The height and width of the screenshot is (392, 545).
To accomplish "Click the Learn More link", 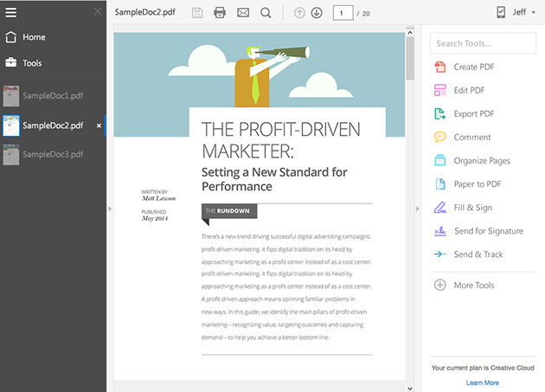I will click(x=482, y=382).
